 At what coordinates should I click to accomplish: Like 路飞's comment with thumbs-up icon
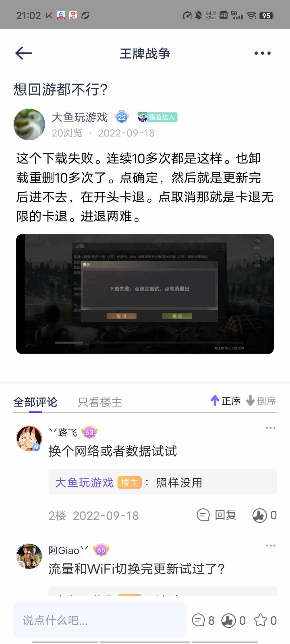(260, 515)
